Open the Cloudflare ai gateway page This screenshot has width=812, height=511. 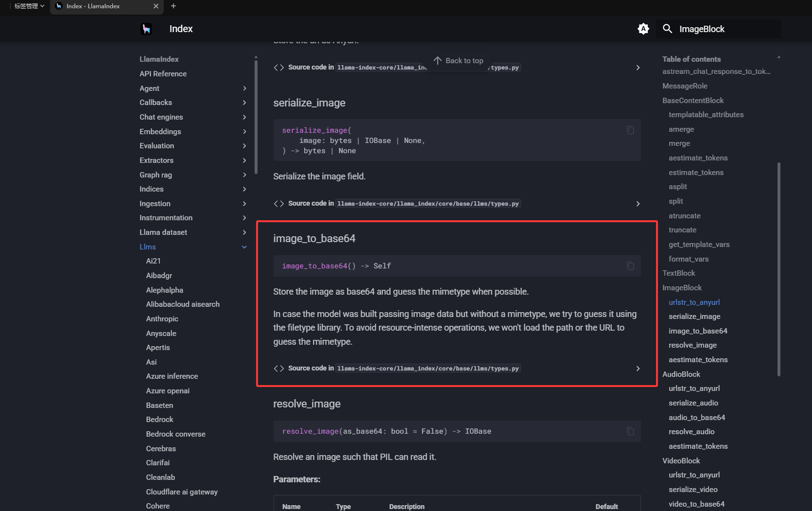point(182,492)
